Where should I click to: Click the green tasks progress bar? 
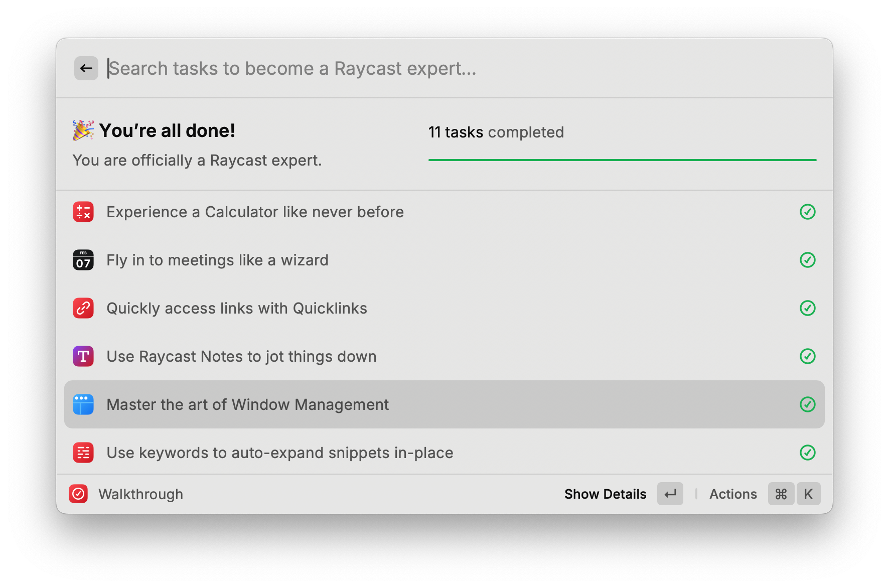click(x=622, y=160)
